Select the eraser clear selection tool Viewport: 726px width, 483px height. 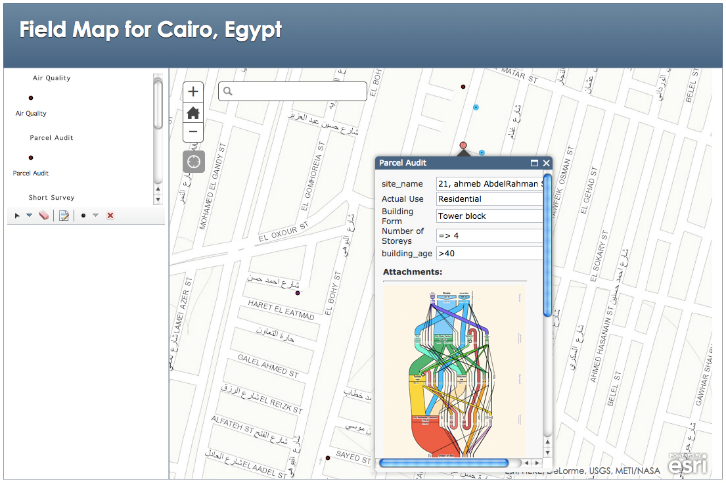coord(44,215)
